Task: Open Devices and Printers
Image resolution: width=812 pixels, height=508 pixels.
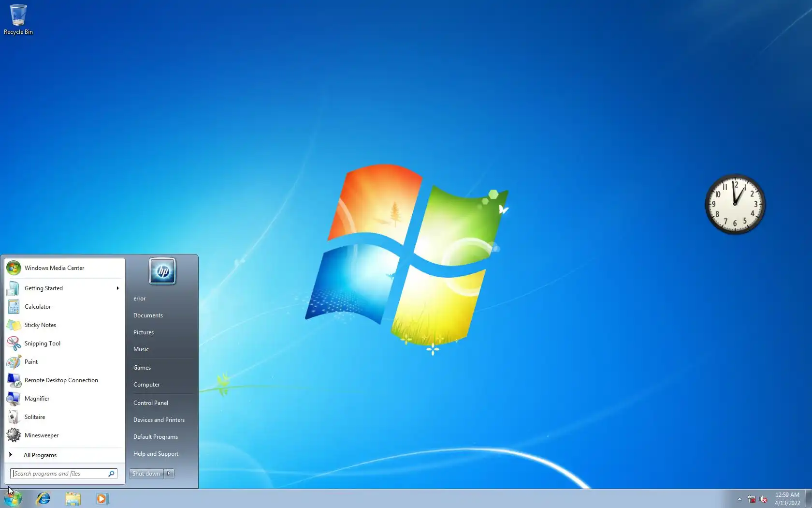Action: click(x=159, y=420)
